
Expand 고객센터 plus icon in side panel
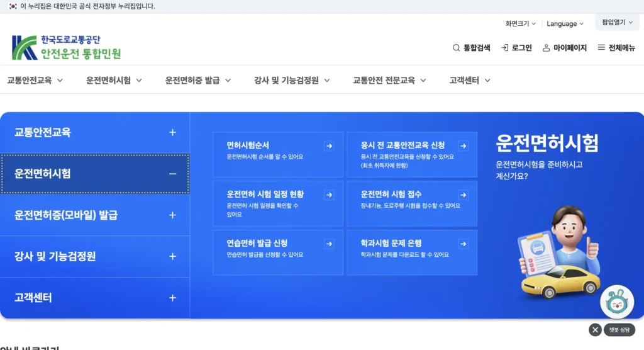pyautogui.click(x=172, y=298)
